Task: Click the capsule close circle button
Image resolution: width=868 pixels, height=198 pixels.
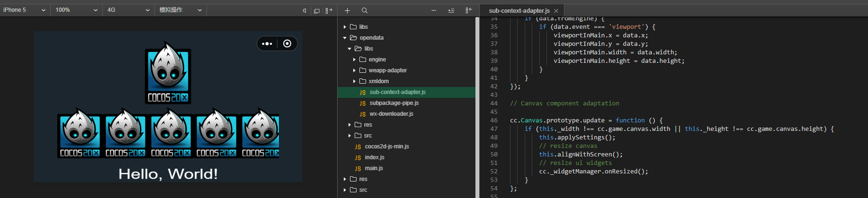Action: point(287,43)
